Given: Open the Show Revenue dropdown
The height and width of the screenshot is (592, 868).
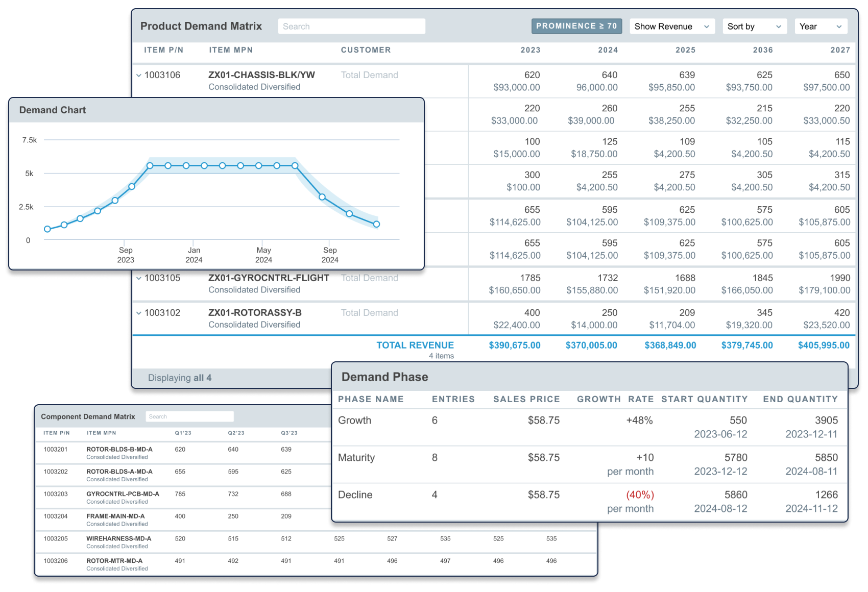Looking at the screenshot, I should 671,27.
